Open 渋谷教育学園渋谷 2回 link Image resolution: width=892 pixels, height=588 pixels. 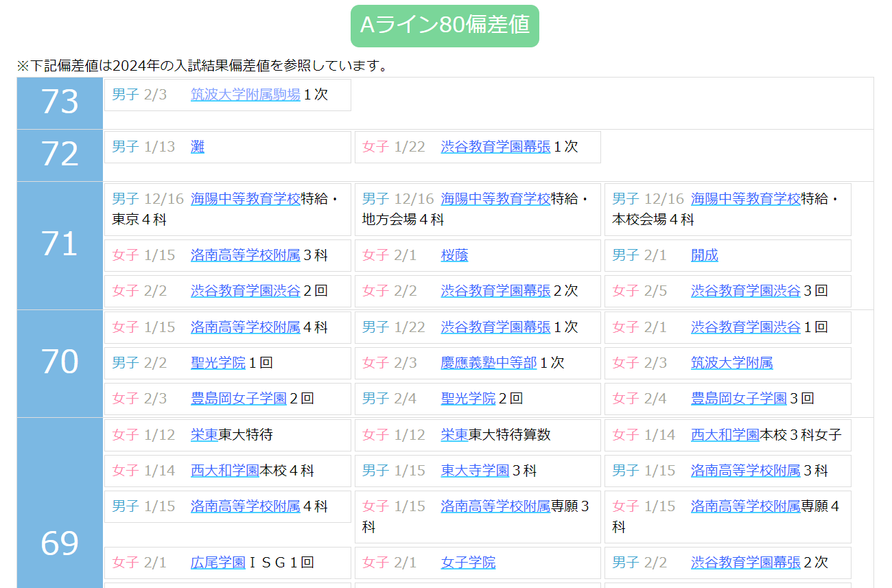[x=246, y=291]
